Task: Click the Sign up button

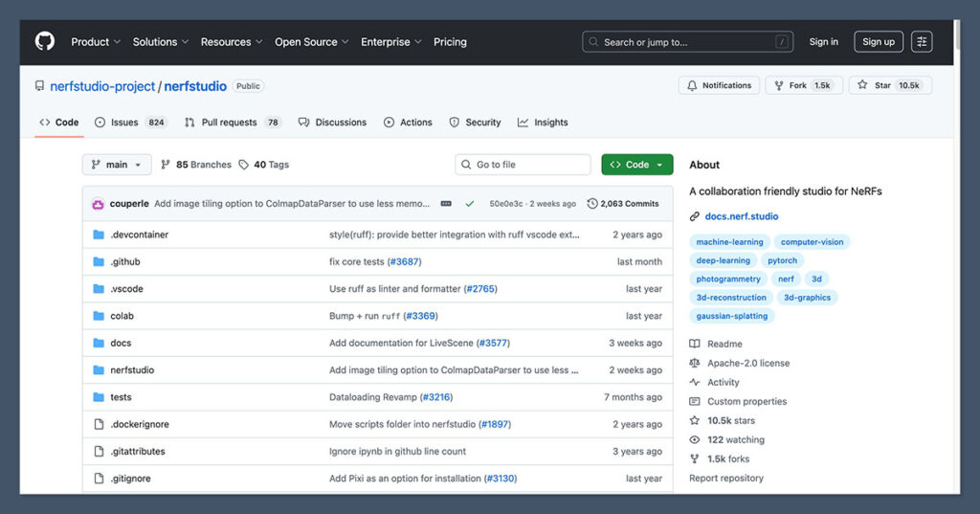Action: click(879, 42)
